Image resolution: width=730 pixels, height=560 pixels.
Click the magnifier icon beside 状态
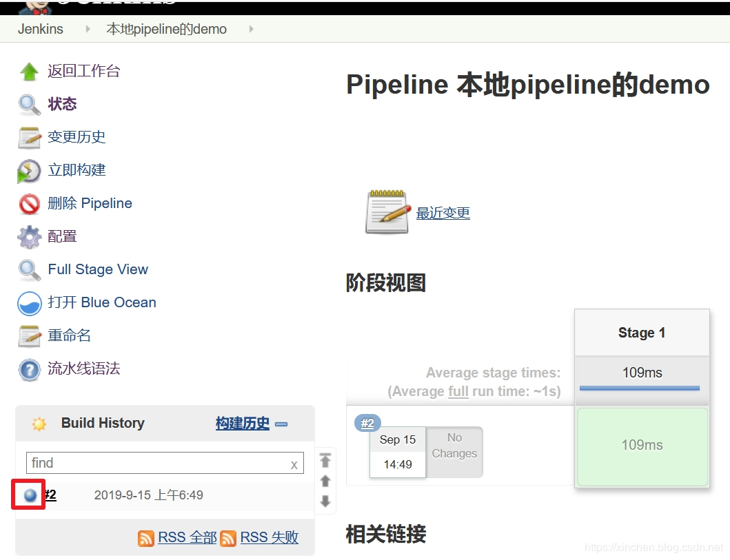coord(30,105)
